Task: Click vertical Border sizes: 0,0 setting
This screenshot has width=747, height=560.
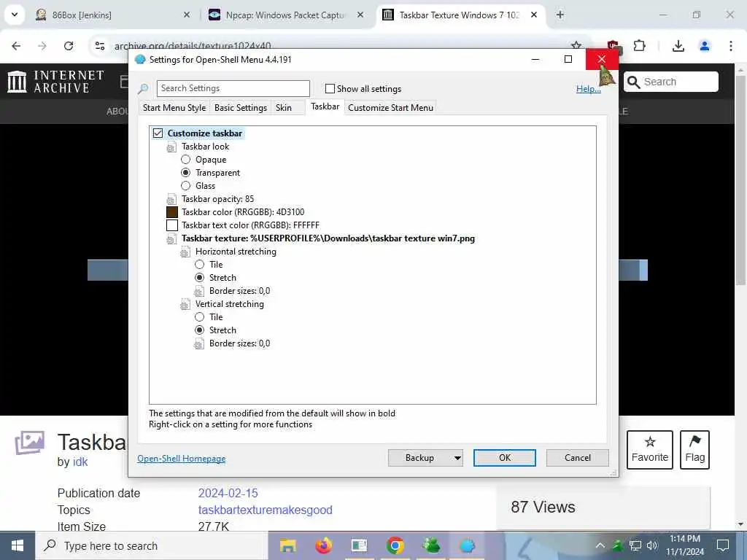Action: coord(239,343)
